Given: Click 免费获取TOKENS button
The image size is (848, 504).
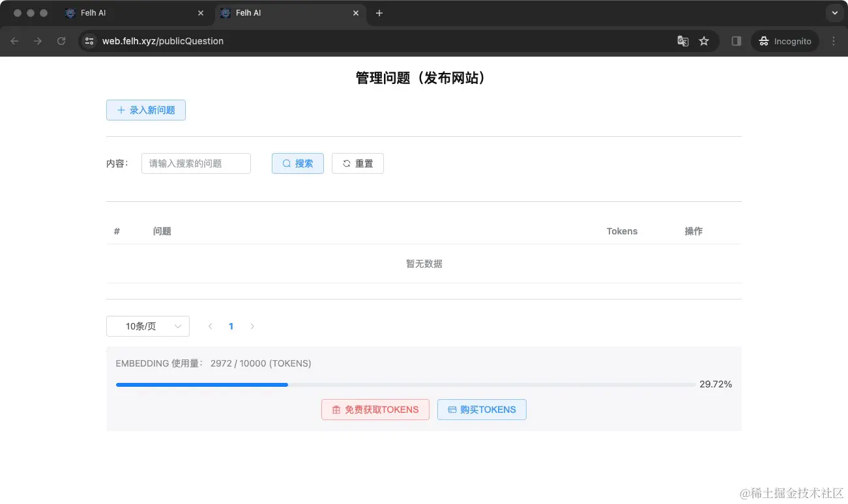Looking at the screenshot, I should tap(375, 410).
